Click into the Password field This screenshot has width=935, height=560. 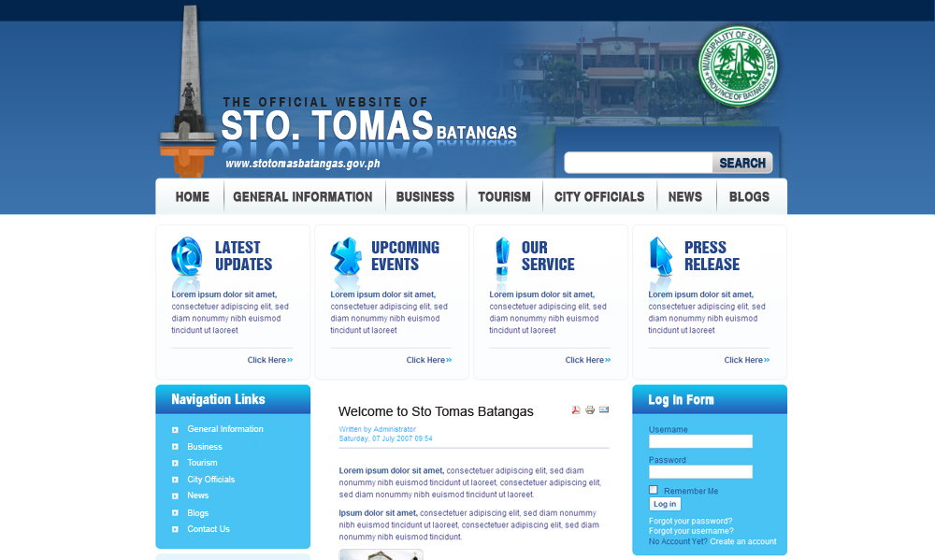pos(700,472)
